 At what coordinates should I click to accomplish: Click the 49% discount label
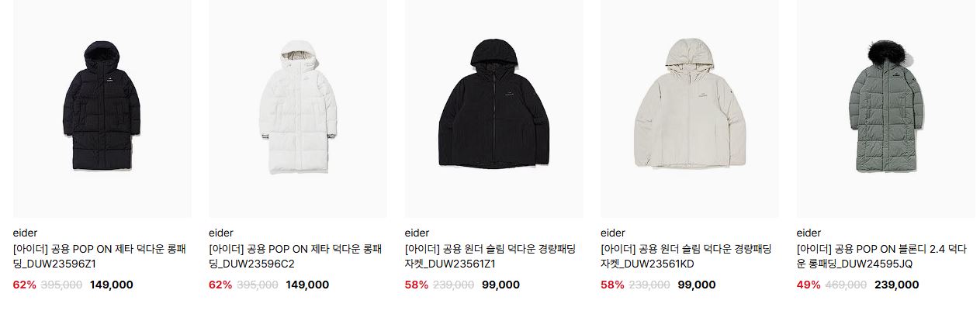[x=809, y=285]
